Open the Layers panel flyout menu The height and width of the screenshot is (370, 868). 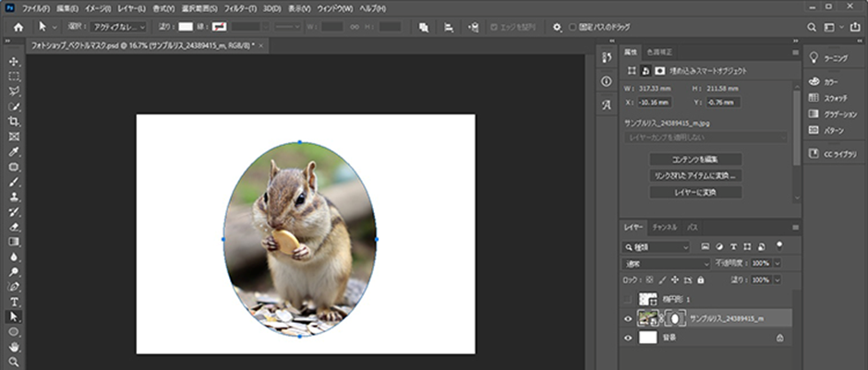(795, 227)
